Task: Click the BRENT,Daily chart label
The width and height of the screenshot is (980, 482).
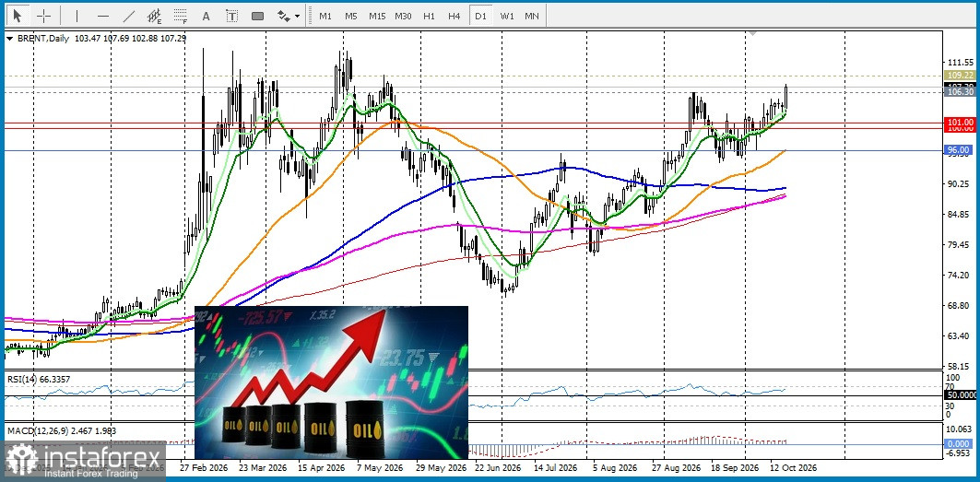Action: click(41, 38)
